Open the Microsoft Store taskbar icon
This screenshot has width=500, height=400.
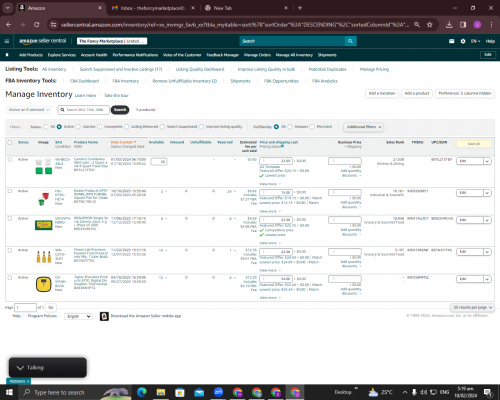point(180,392)
